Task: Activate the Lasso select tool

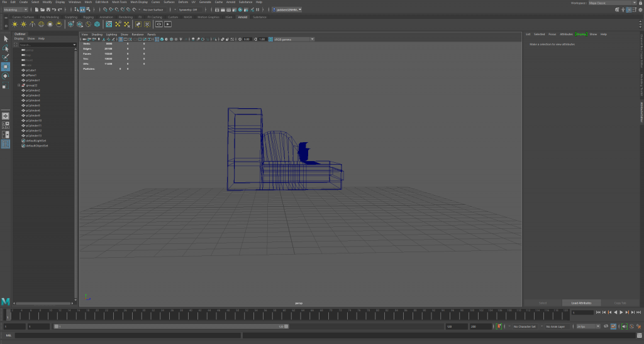Action: [6, 48]
